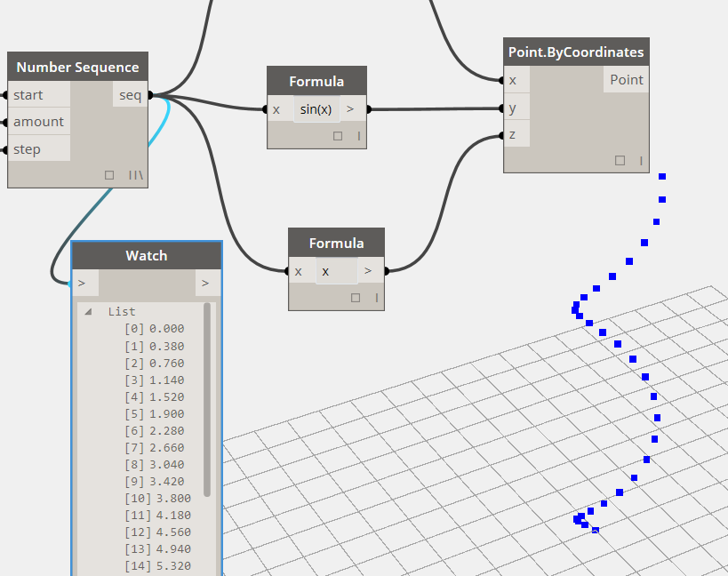
Task: Select list item [13] 4.940
Action: coord(158,548)
